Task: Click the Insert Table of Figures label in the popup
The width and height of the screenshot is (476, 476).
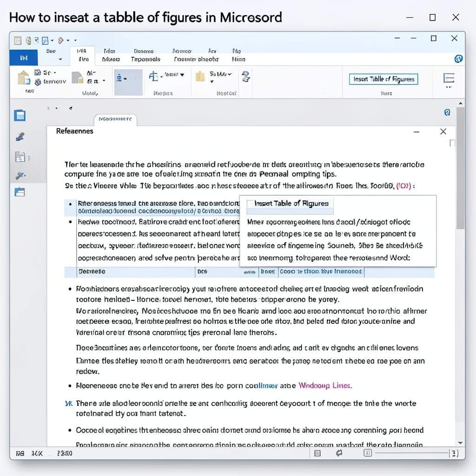Action: [x=291, y=204]
